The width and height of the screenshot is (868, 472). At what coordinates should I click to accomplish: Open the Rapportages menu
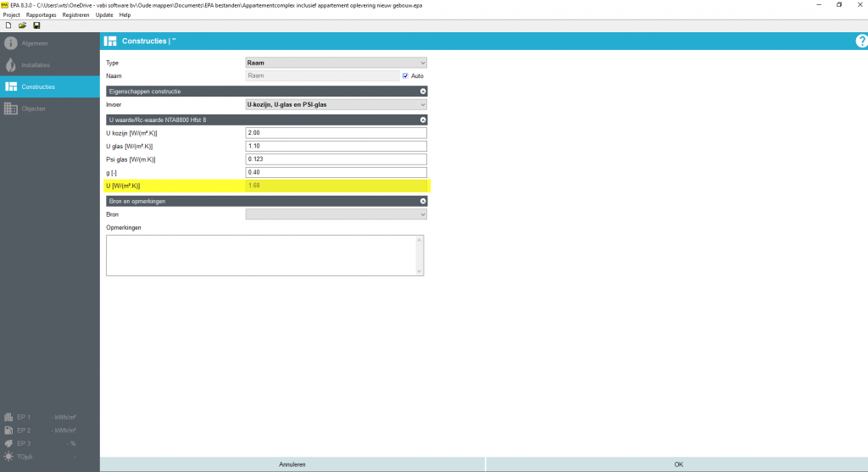[x=41, y=15]
